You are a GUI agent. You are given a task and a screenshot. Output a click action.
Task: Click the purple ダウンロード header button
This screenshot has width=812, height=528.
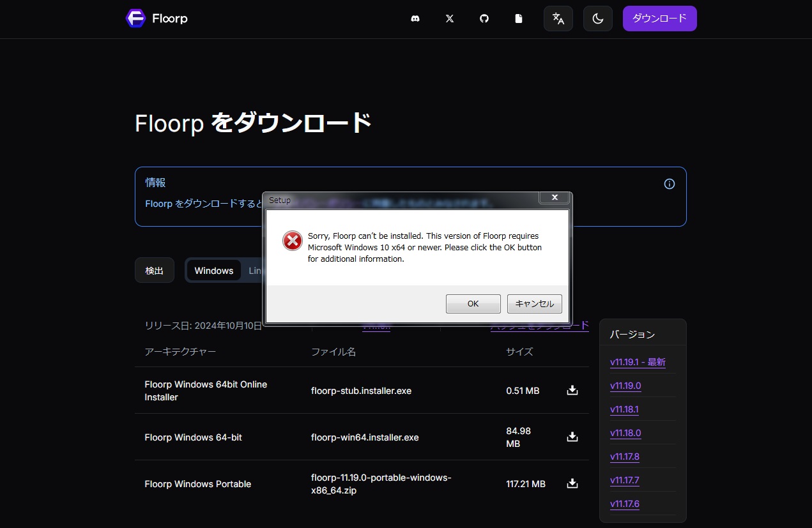660,19
